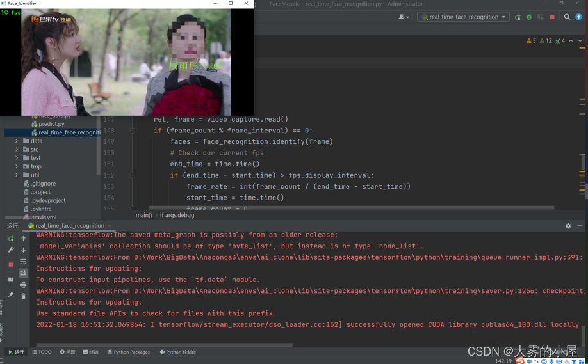Open the 终端 terminal tab
Image resolution: width=588 pixels, height=364 pixels.
pos(91,352)
